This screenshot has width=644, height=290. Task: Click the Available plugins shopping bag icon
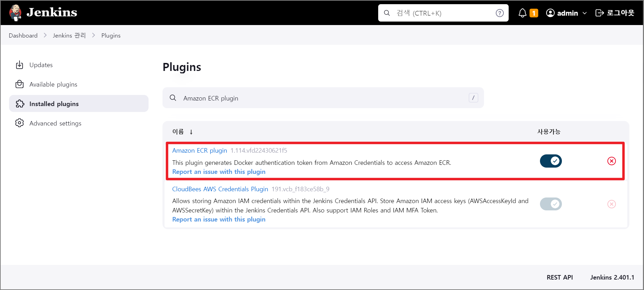[x=19, y=84]
